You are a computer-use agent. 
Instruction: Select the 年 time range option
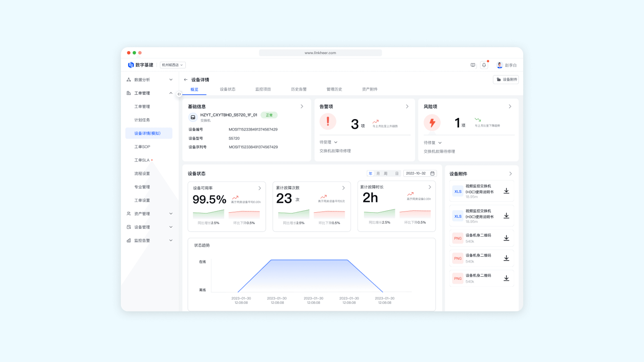click(371, 173)
